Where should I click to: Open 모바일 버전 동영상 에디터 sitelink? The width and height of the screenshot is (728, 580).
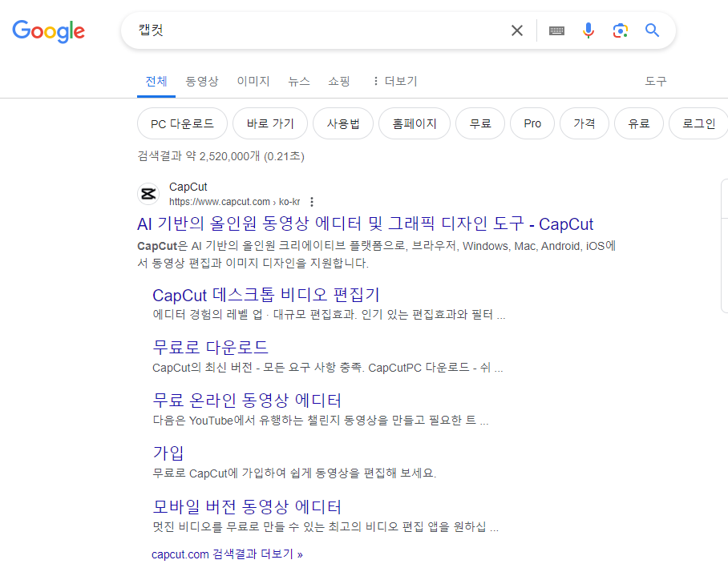pyautogui.click(x=247, y=506)
